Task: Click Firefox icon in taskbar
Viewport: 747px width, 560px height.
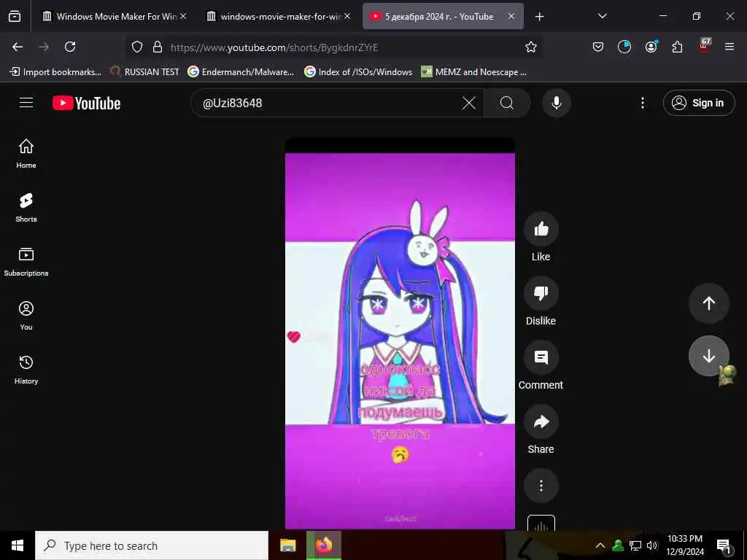Action: pyautogui.click(x=324, y=545)
